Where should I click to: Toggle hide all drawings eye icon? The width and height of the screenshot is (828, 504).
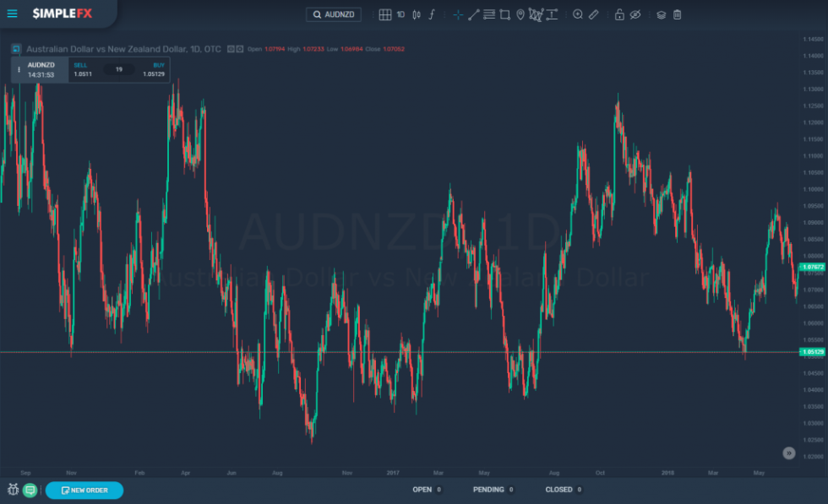click(x=635, y=14)
